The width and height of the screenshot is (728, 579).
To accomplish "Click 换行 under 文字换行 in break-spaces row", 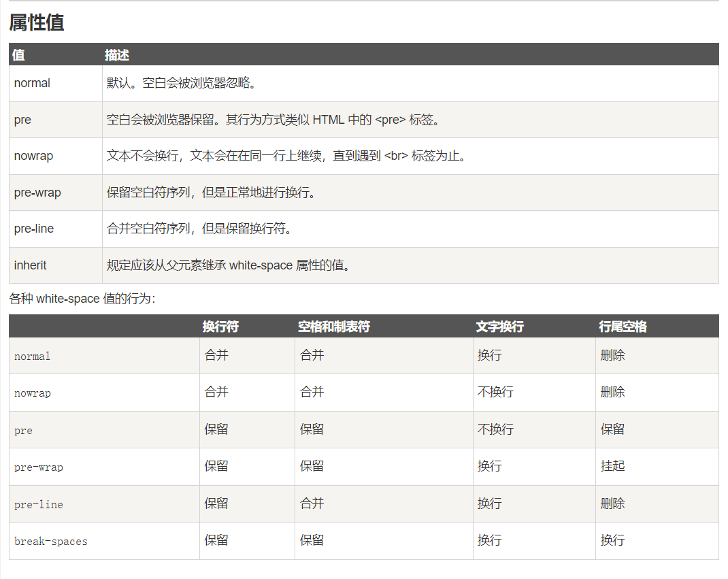I will click(490, 540).
